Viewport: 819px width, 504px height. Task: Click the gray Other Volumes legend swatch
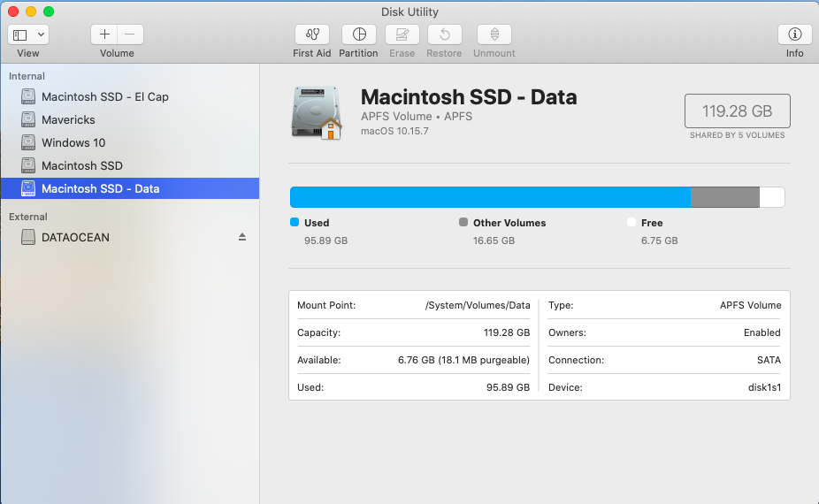pos(463,222)
